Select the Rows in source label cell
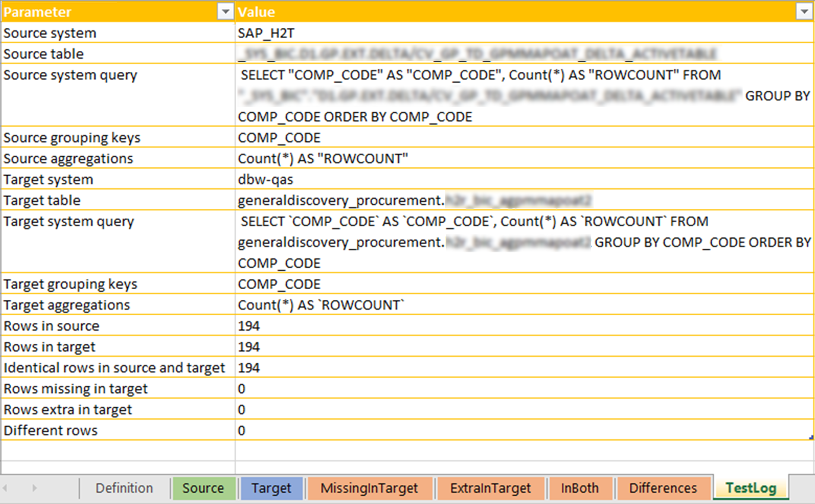815x504 pixels. click(118, 325)
